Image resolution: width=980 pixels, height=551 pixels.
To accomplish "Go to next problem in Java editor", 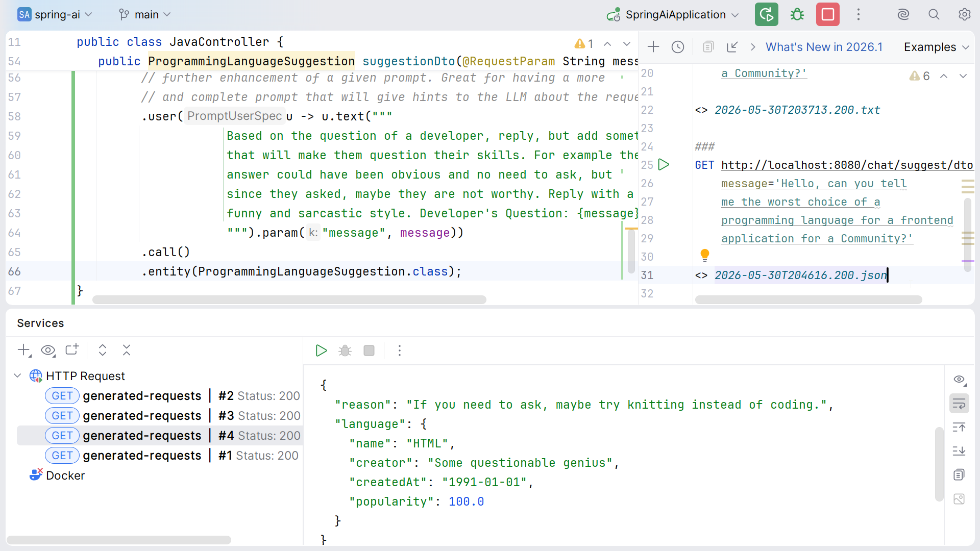I will [627, 44].
